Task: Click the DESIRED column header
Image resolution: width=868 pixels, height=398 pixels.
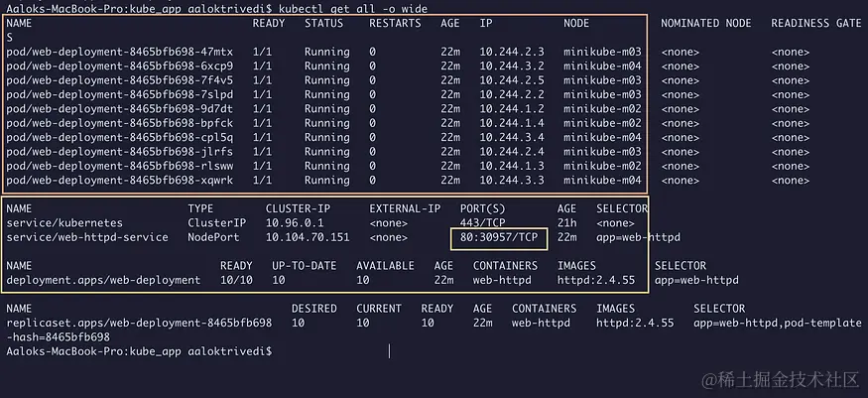Action: [x=313, y=309]
